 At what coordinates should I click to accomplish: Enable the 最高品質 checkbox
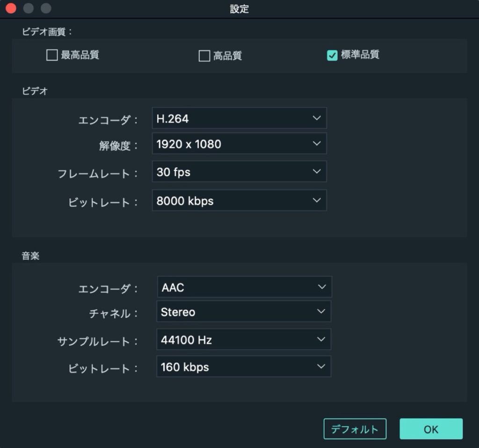(52, 55)
